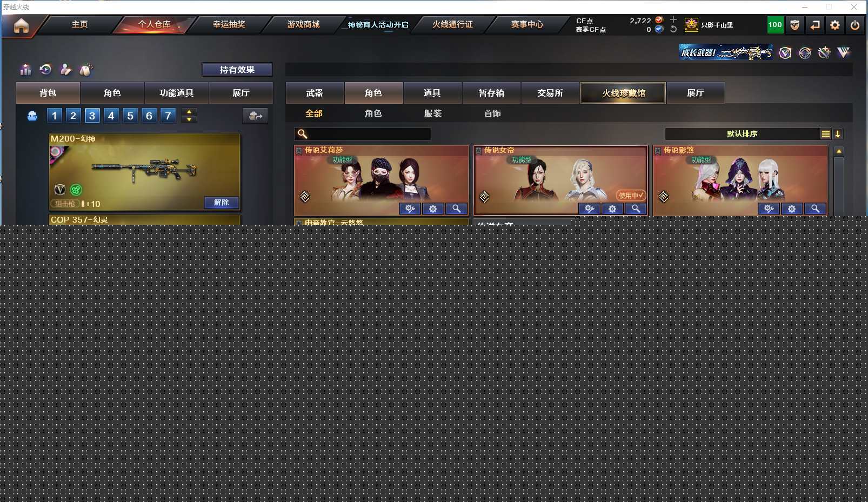Switch to 功能道具 tab
Image resolution: width=868 pixels, height=502 pixels.
pos(177,93)
